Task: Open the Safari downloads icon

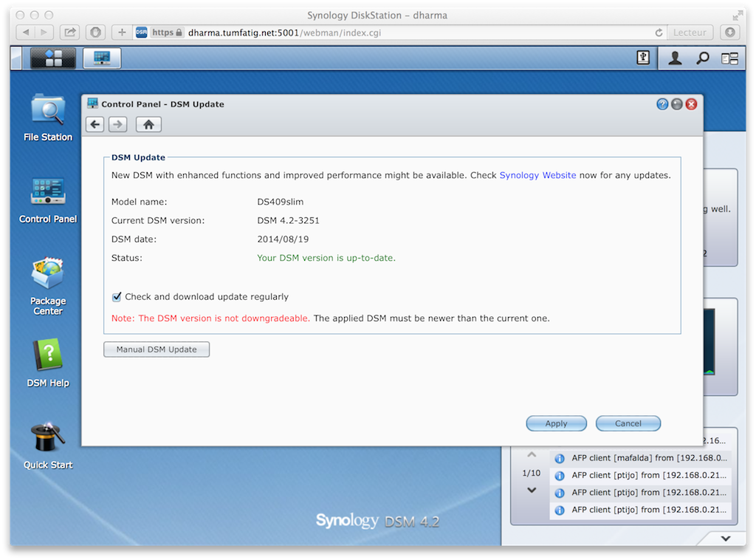Action: 730,33
